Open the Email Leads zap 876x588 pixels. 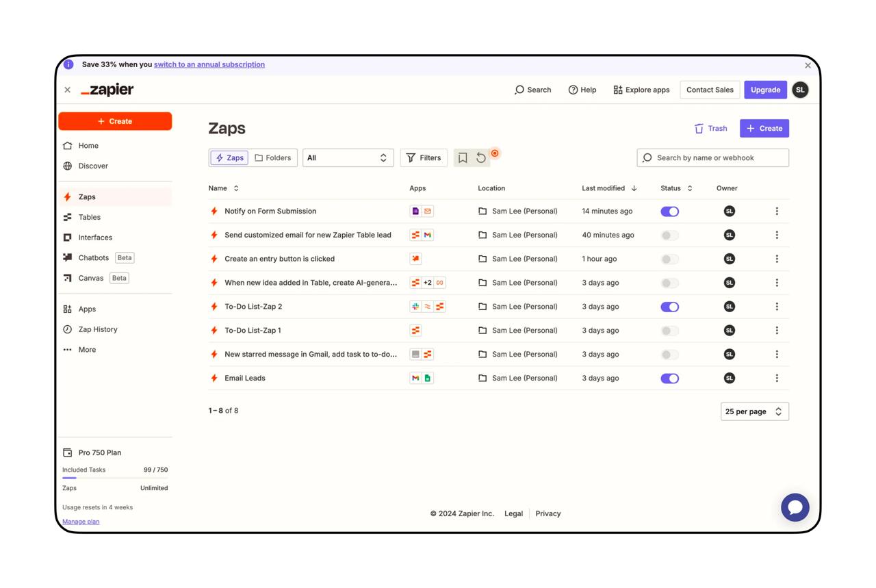[x=245, y=379]
